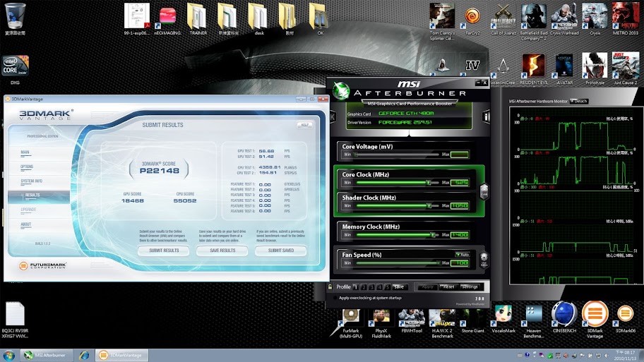Click the Save profile button in Afterburner

(399, 287)
